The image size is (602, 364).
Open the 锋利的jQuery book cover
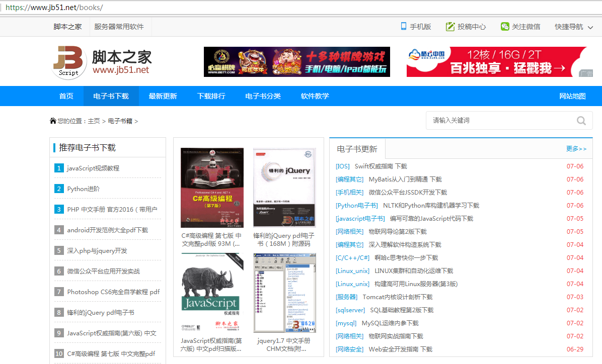coord(284,188)
